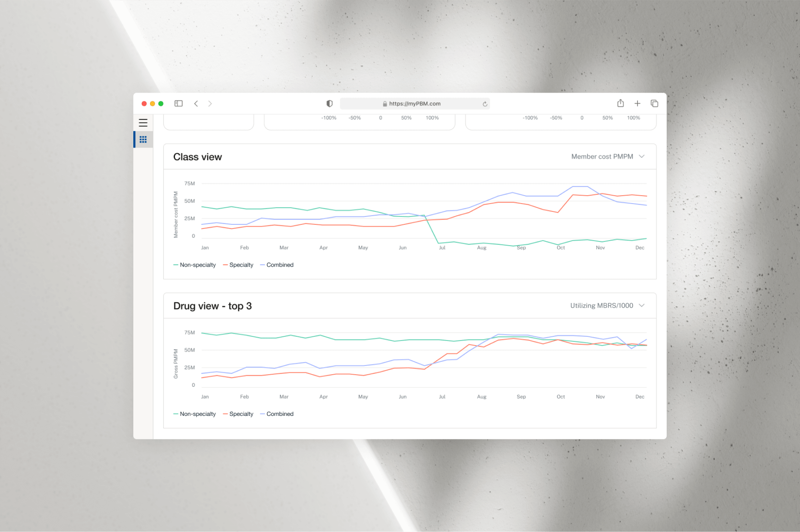This screenshot has height=532, width=800.
Task: Click the myPBM.com address bar
Action: tap(414, 104)
